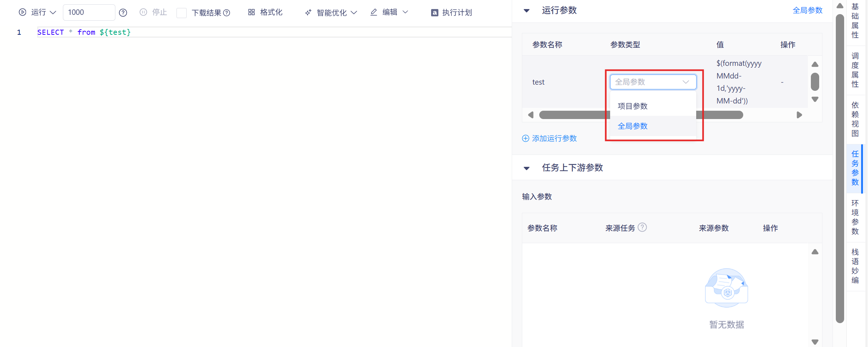
Task: Click the parameter table left scroll arrow
Action: click(531, 115)
